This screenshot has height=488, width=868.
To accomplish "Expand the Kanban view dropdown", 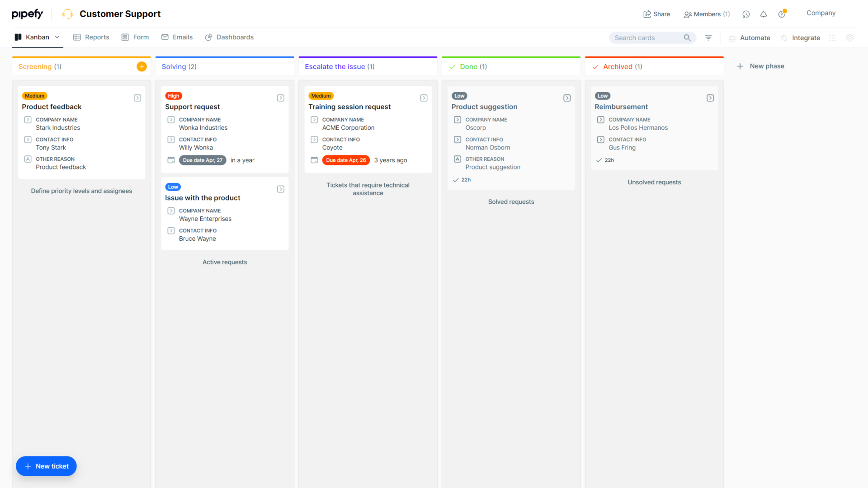I will point(57,37).
